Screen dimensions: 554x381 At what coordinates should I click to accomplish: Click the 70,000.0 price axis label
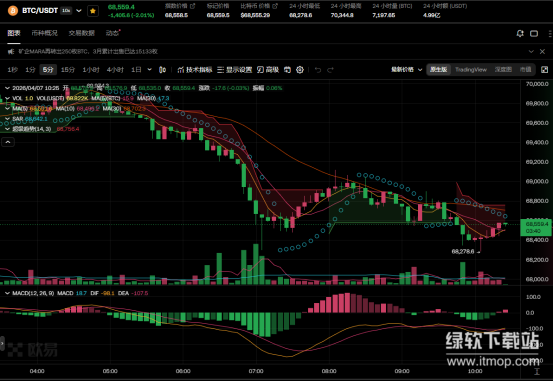click(x=537, y=84)
